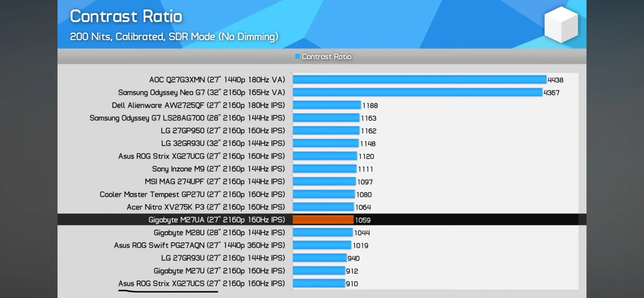The width and height of the screenshot is (644, 298).
Task: Click the Asus ROG Swift PG27AQN bar
Action: coord(322,245)
